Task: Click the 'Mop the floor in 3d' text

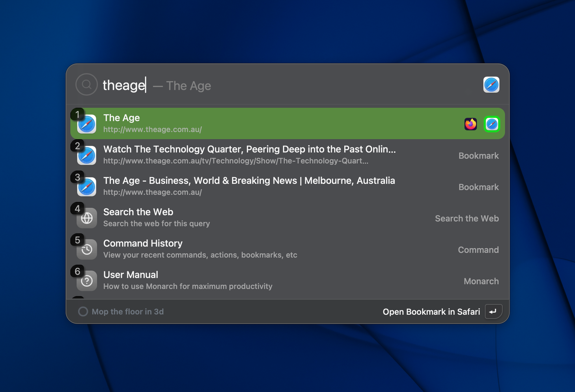Action: tap(127, 312)
